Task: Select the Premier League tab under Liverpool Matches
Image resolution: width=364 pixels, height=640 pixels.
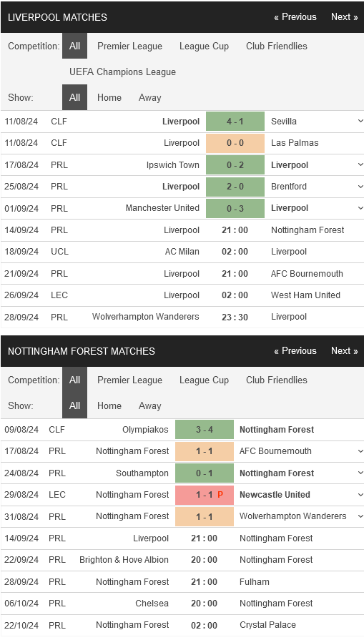Action: pyautogui.click(x=129, y=46)
